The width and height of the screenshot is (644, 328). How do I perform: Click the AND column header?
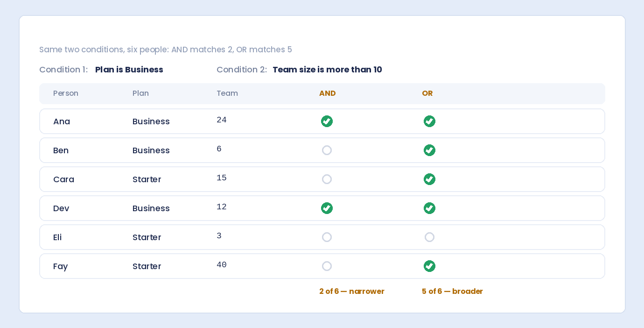327,93
